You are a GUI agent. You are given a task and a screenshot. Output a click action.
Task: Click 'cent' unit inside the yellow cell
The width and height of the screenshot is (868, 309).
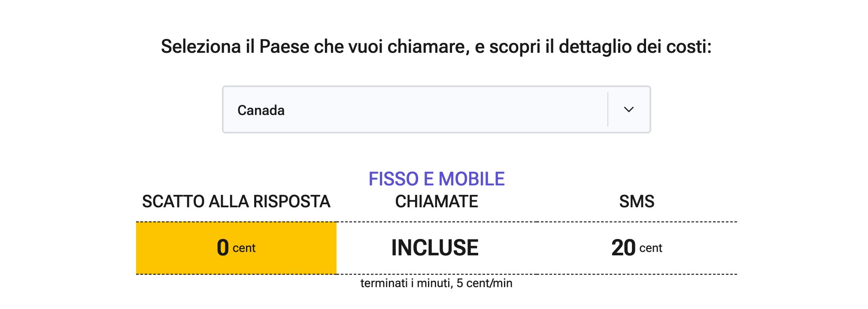click(244, 248)
